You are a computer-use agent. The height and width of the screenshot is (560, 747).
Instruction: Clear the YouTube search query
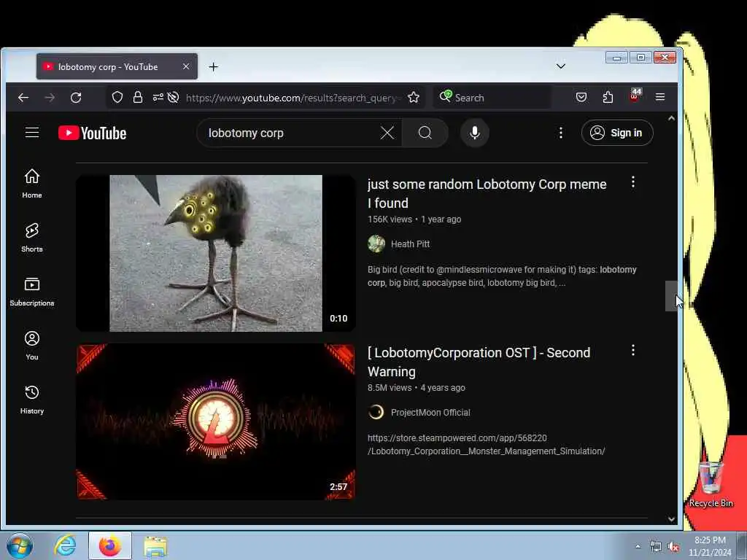[x=387, y=133]
